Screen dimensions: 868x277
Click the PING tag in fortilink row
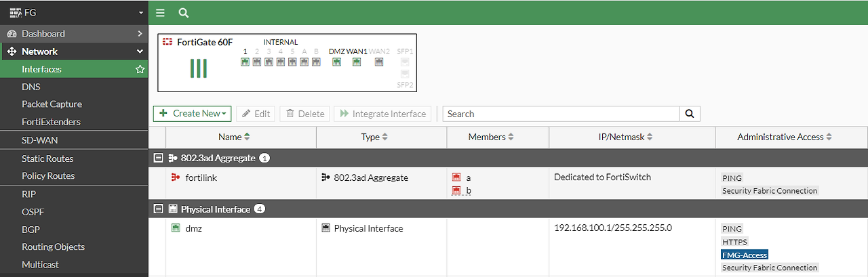732,178
